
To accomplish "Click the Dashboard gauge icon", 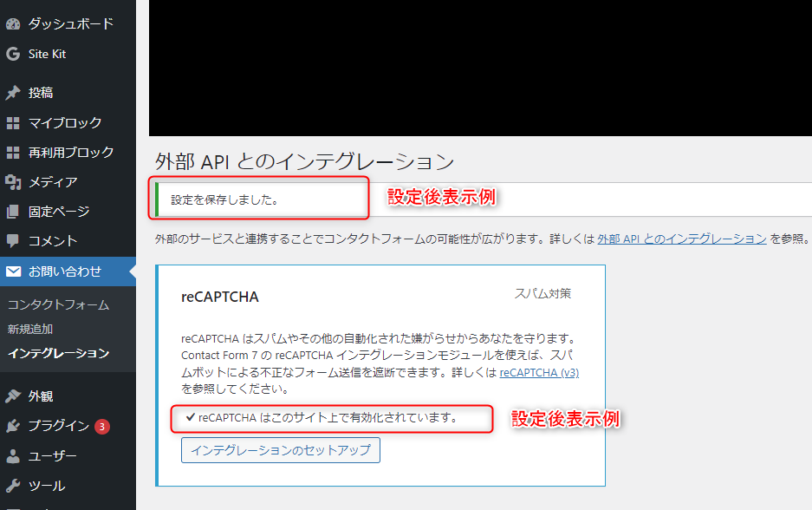I will [x=13, y=23].
